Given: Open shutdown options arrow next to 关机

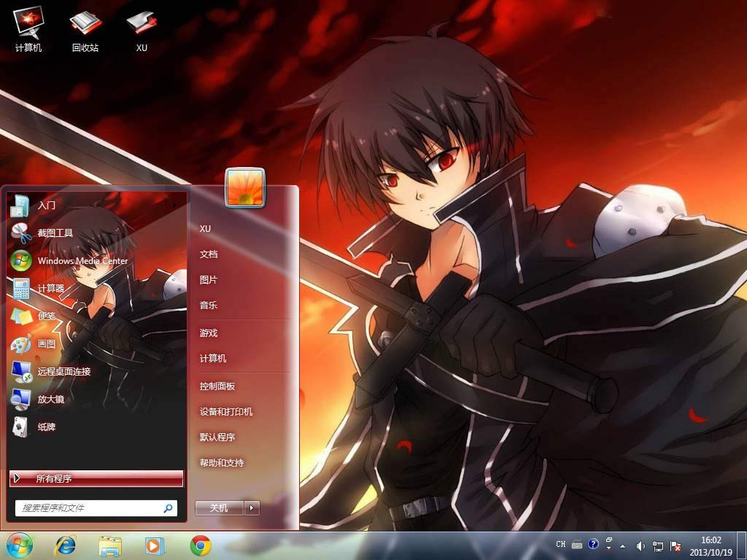Looking at the screenshot, I should point(252,508).
